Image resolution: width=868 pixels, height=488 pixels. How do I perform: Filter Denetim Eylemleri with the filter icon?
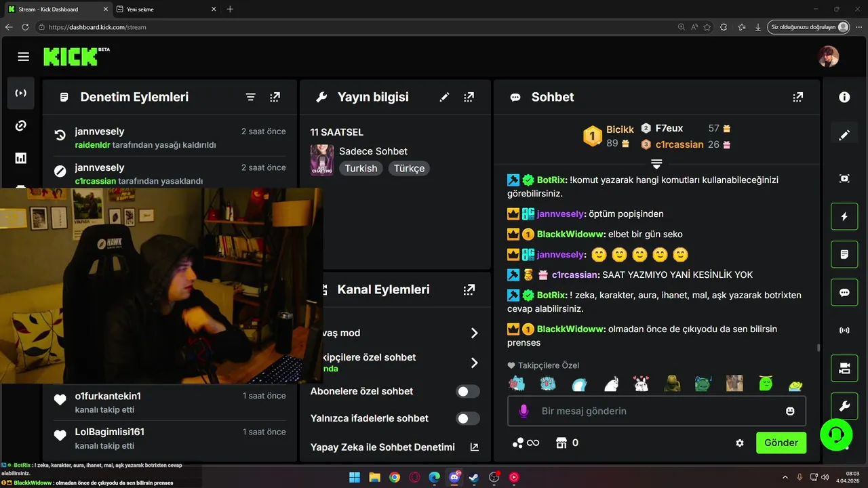click(x=250, y=97)
